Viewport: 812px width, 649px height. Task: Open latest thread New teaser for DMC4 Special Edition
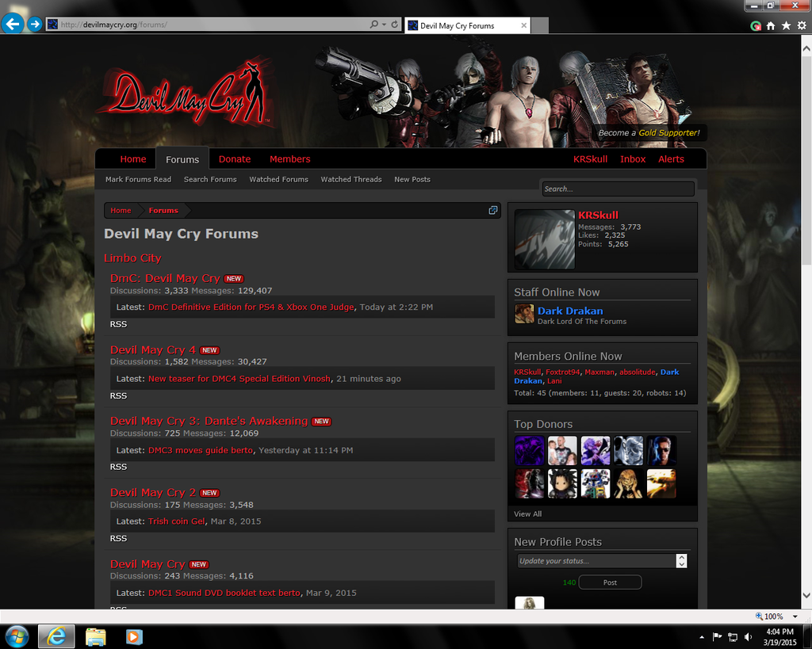239,378
